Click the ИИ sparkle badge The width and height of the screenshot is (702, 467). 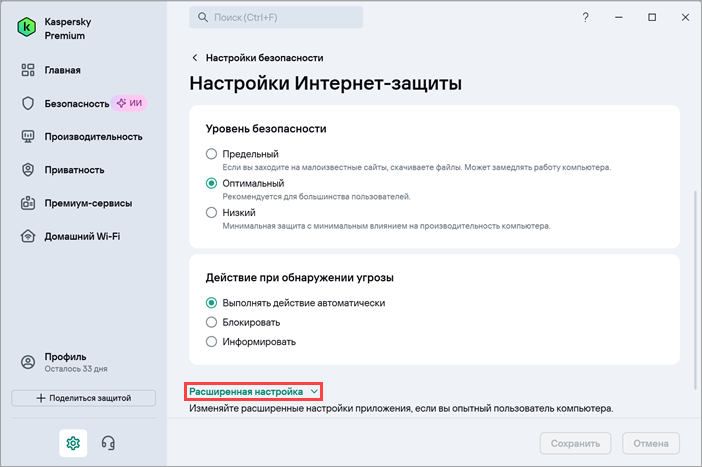[129, 103]
